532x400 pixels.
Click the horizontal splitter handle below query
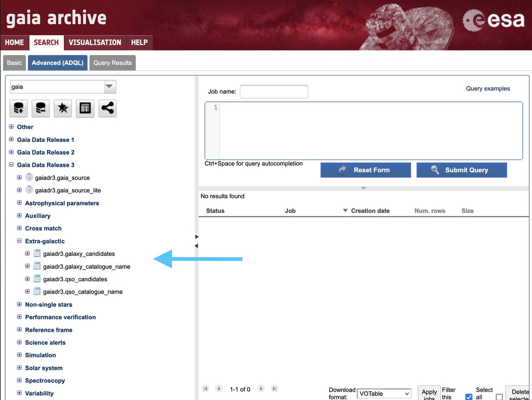click(364, 188)
